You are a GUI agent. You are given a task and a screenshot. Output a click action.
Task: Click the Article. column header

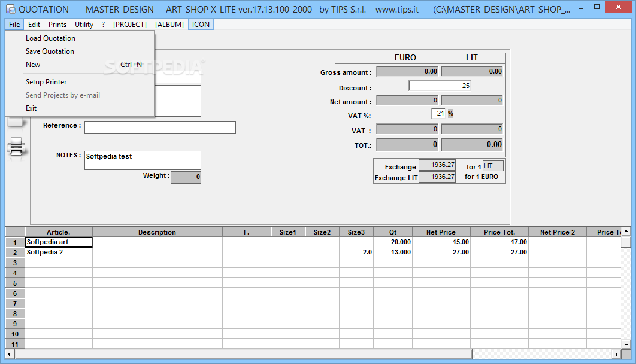coord(59,232)
